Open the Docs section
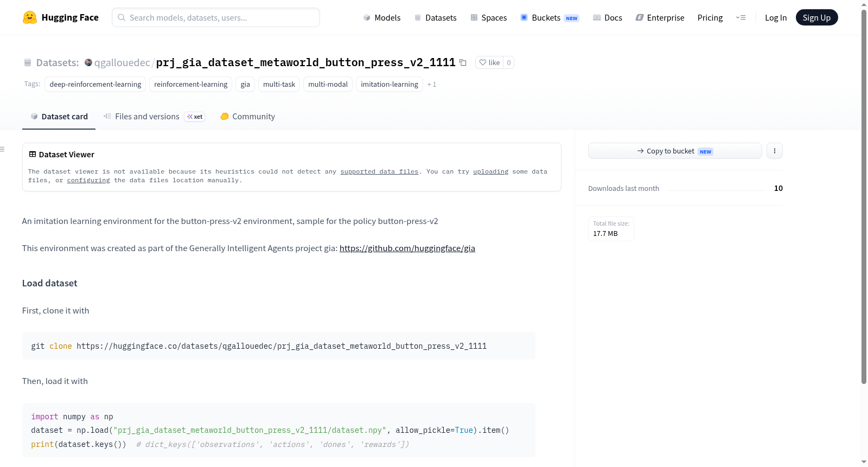The height and width of the screenshot is (467, 868). coord(608,17)
